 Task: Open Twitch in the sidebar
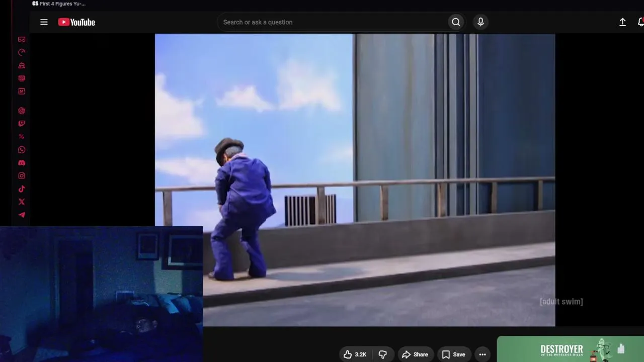pos(22,124)
